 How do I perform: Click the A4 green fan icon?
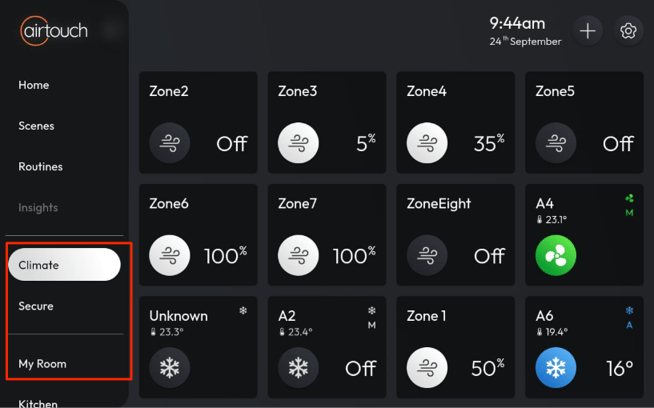pos(555,256)
